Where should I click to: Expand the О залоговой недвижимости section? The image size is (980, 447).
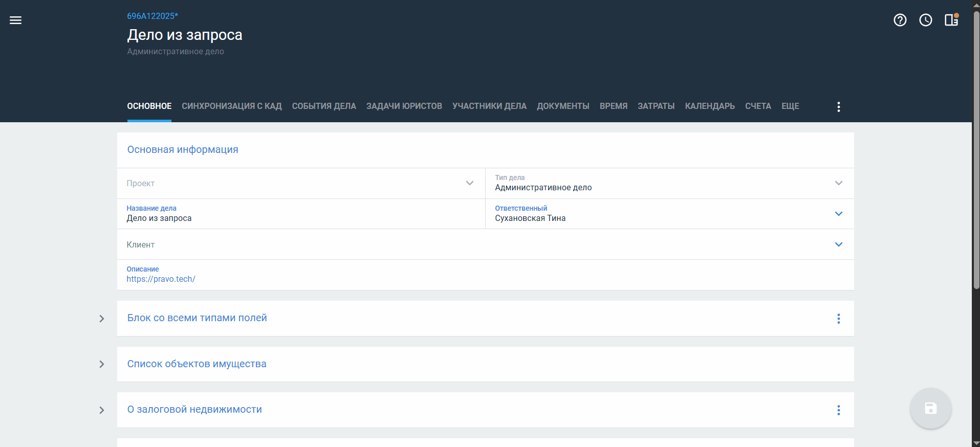[101, 410]
